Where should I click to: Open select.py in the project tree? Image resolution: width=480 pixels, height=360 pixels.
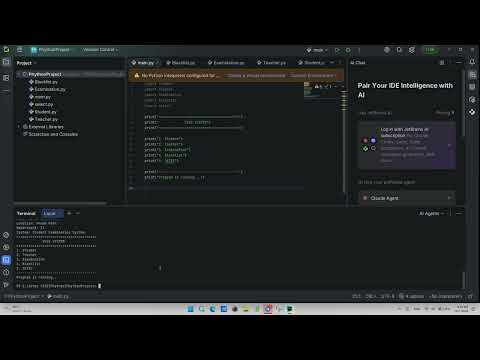point(41,104)
